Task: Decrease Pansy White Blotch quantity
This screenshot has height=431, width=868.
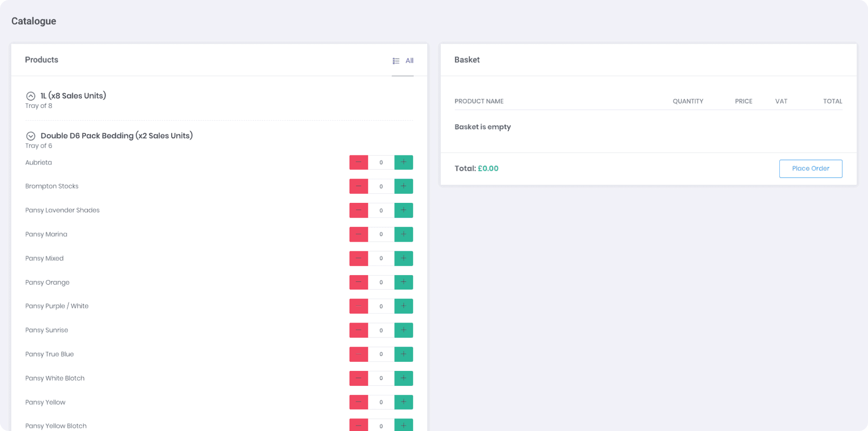Action: [359, 378]
